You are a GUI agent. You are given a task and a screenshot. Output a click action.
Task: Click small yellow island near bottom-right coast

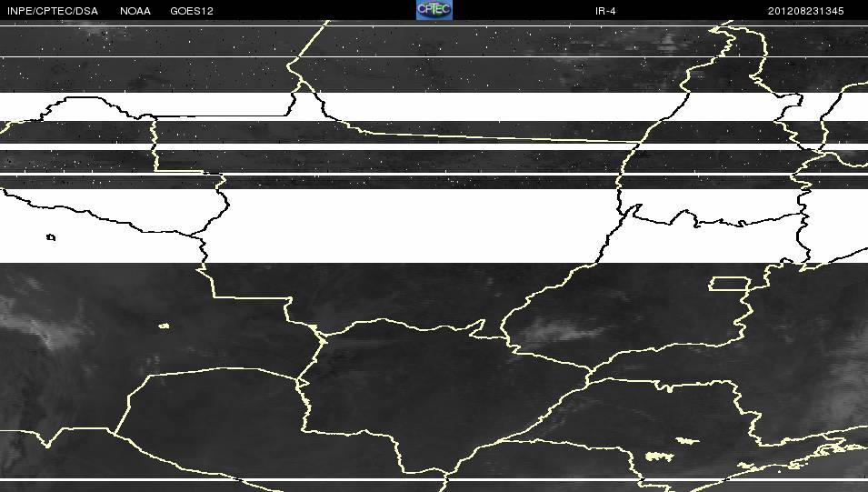point(745,466)
